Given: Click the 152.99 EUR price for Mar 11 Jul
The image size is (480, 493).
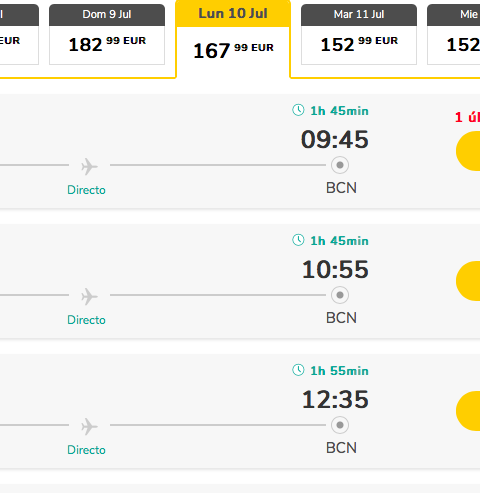Looking at the screenshot, I should pos(359,44).
